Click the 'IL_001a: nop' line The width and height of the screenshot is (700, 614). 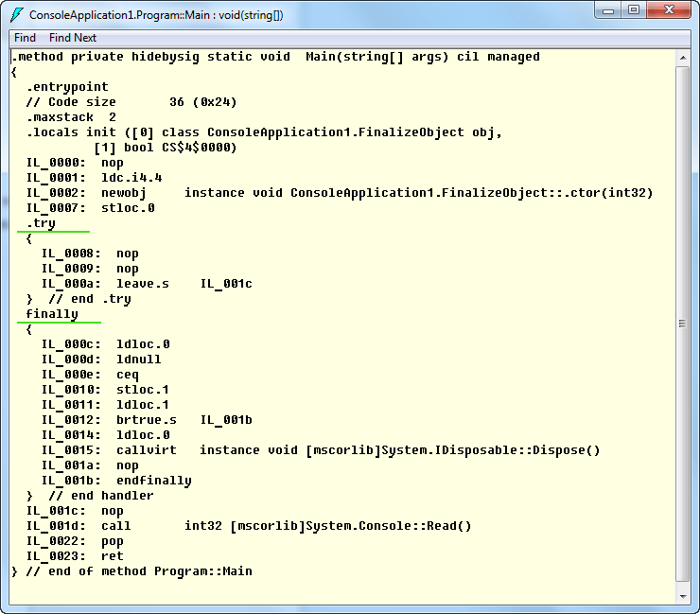tap(90, 465)
